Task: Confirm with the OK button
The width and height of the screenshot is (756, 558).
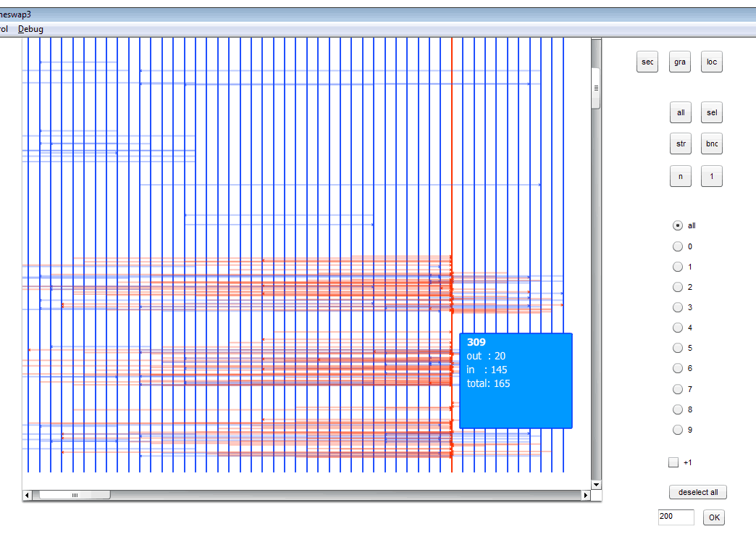Action: pos(714,517)
